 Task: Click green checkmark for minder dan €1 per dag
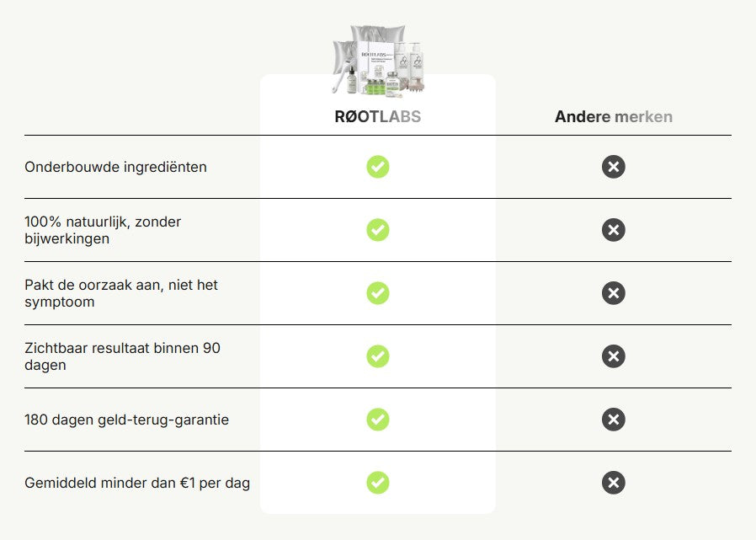(378, 483)
